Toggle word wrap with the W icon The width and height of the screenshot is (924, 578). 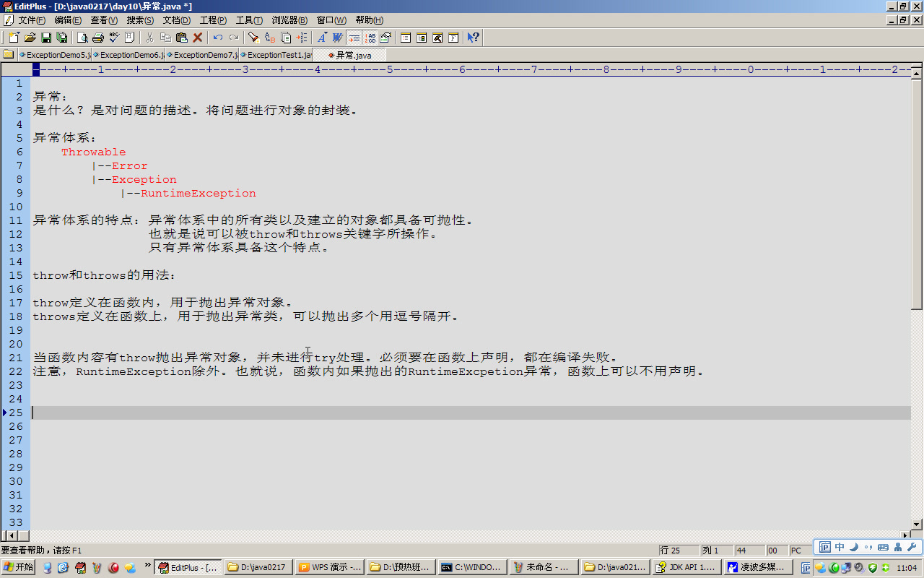click(337, 38)
